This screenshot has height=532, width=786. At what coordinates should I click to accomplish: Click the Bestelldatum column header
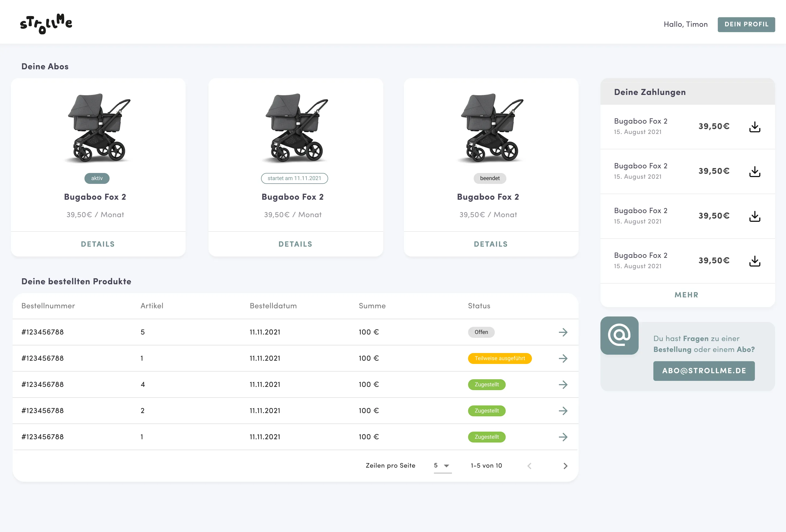pos(273,306)
